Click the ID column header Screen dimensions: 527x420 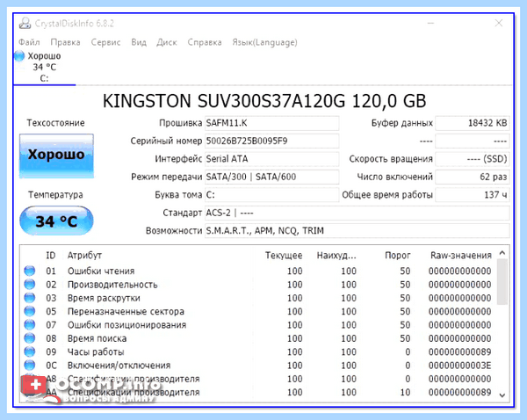51,256
